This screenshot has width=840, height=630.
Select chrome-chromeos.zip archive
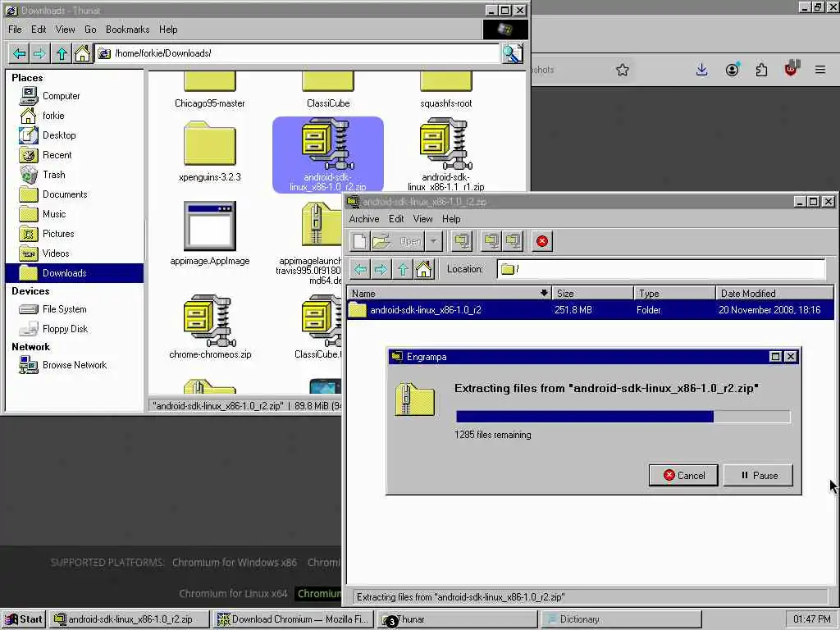[210, 326]
